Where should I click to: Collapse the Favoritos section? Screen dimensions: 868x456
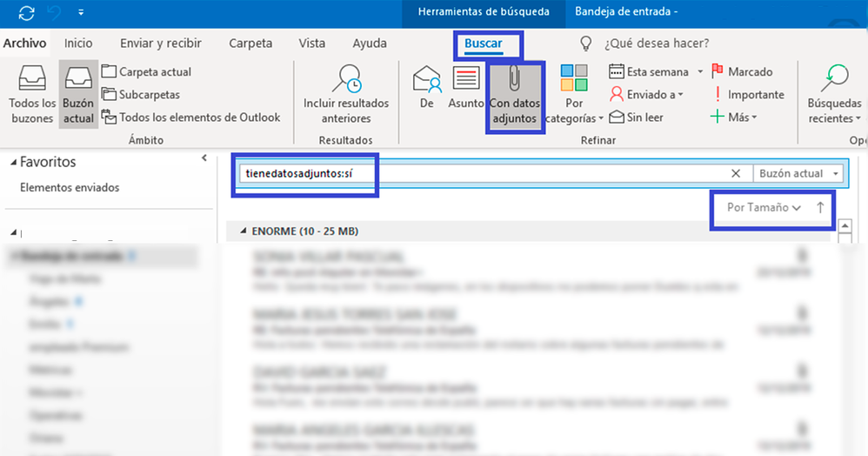13,163
